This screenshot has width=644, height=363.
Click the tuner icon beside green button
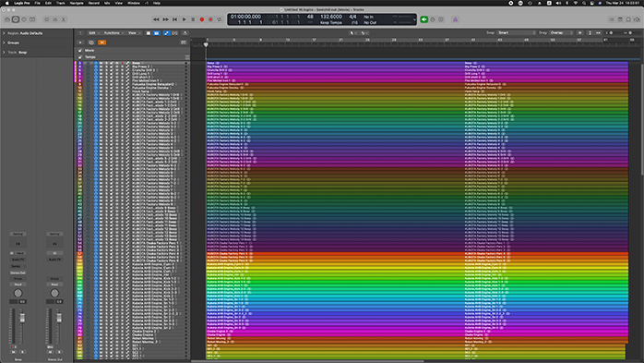433,19
